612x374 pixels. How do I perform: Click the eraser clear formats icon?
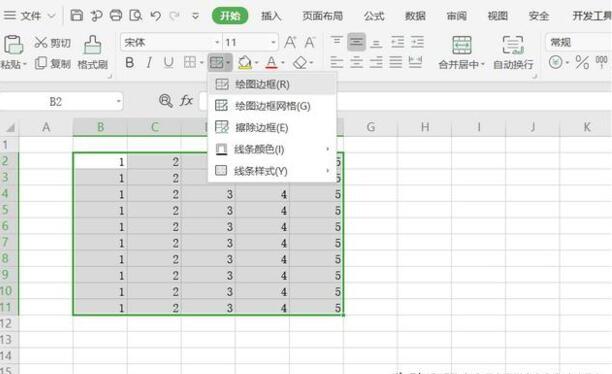pyautogui.click(x=300, y=62)
